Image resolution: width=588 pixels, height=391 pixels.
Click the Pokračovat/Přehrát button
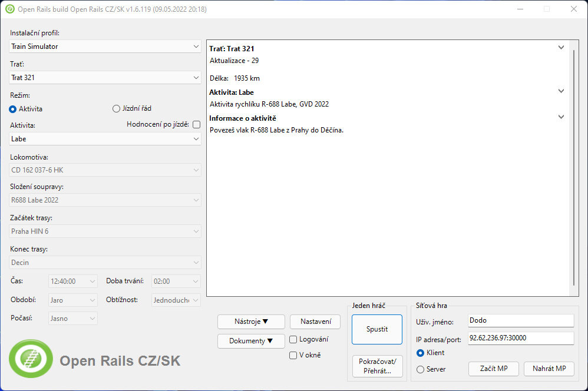coord(378,366)
